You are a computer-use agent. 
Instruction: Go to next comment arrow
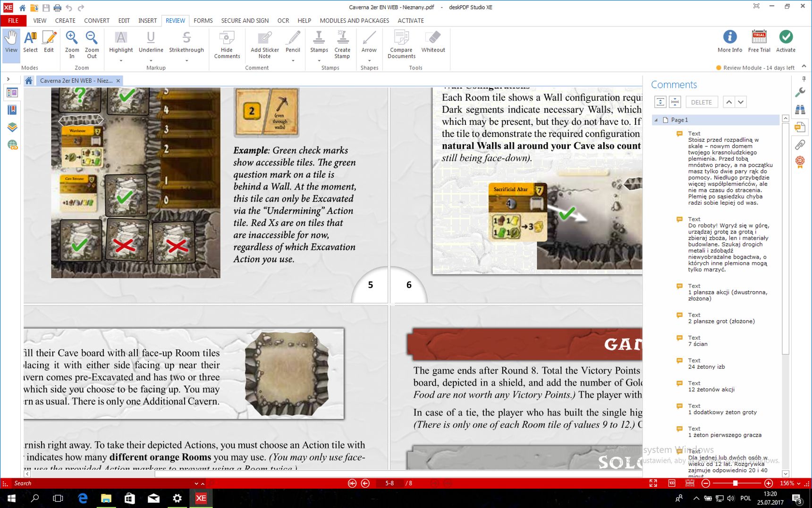coord(741,102)
